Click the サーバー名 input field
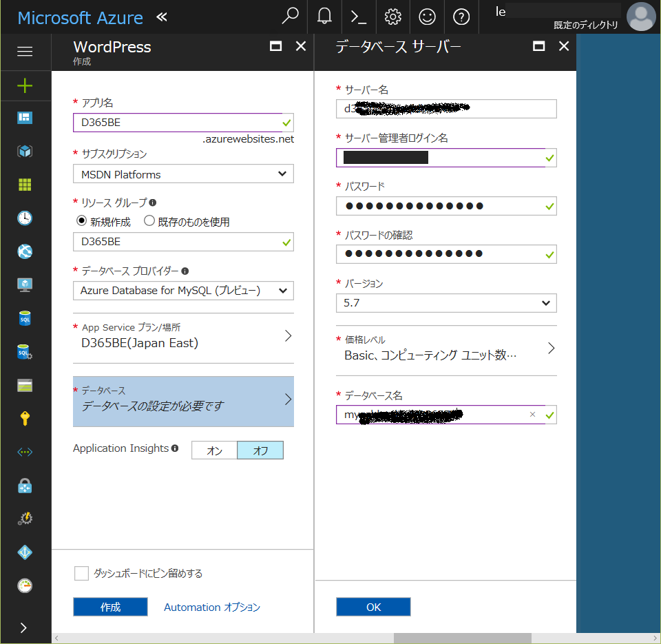The height and width of the screenshot is (644, 661). [446, 109]
